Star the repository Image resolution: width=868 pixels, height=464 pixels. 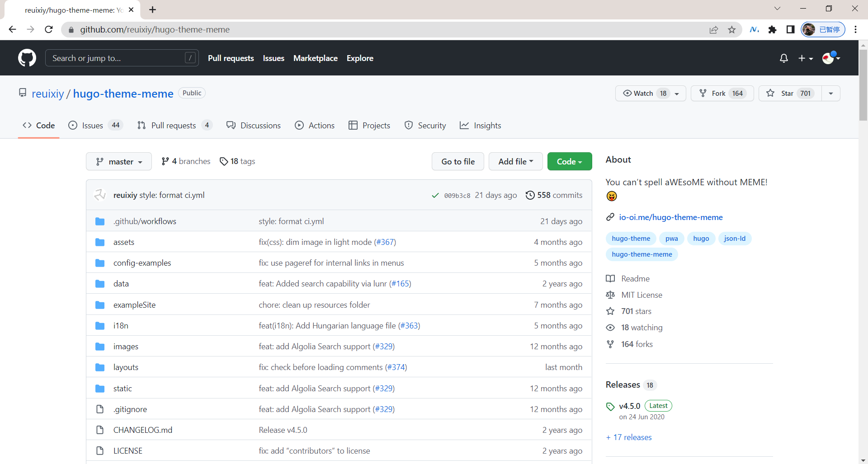[x=790, y=93]
